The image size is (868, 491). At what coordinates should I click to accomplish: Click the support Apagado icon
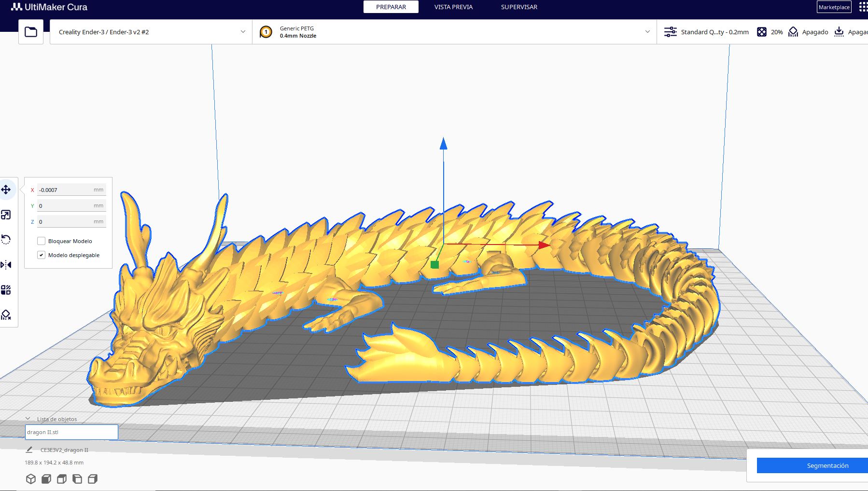pyautogui.click(x=793, y=32)
